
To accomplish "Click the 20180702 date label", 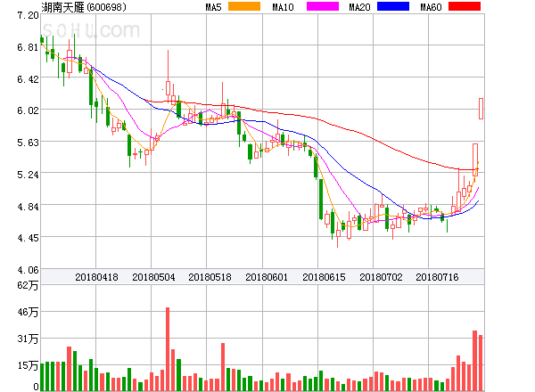I will (x=381, y=277).
